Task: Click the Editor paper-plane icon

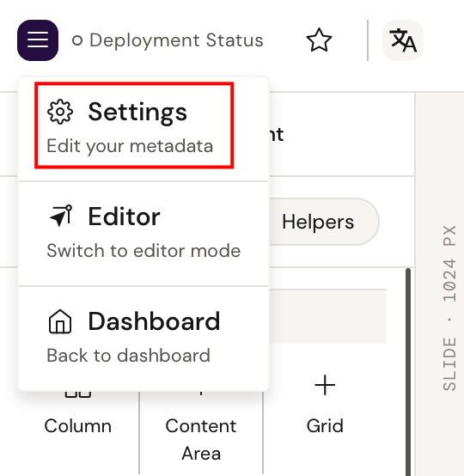Action: point(61,217)
